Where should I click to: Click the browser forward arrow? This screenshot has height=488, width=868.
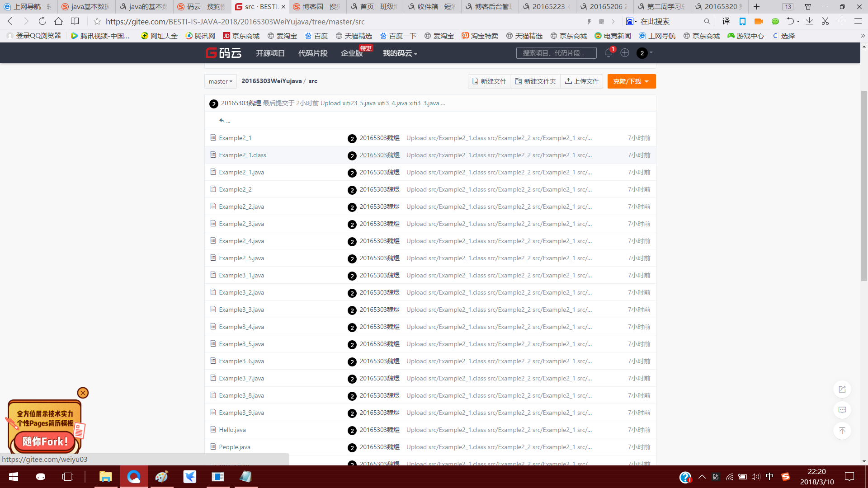(26, 21)
